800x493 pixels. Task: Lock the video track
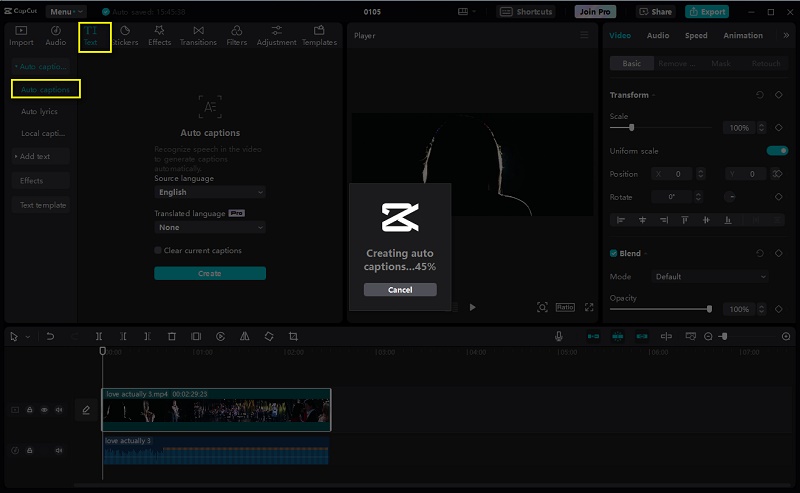30,410
